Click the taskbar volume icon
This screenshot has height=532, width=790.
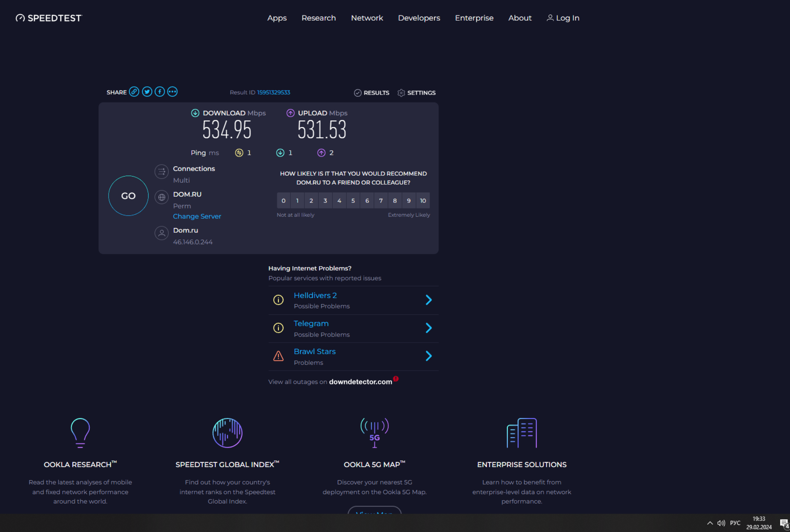(x=721, y=523)
